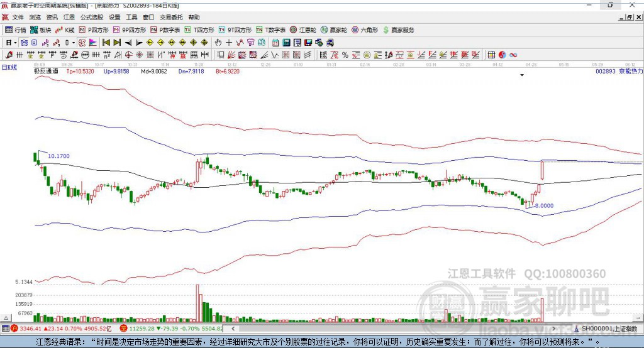Select the protractor angle tool icon

tap(118, 55)
